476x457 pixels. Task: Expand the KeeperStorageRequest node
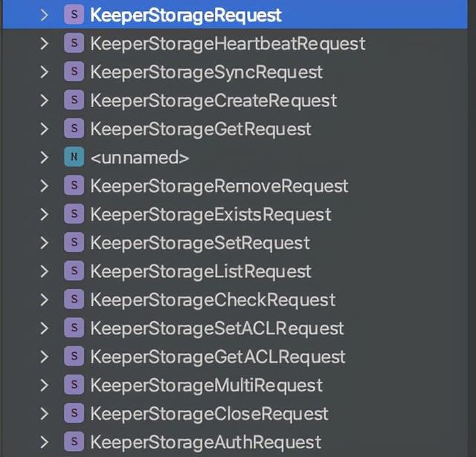click(45, 15)
